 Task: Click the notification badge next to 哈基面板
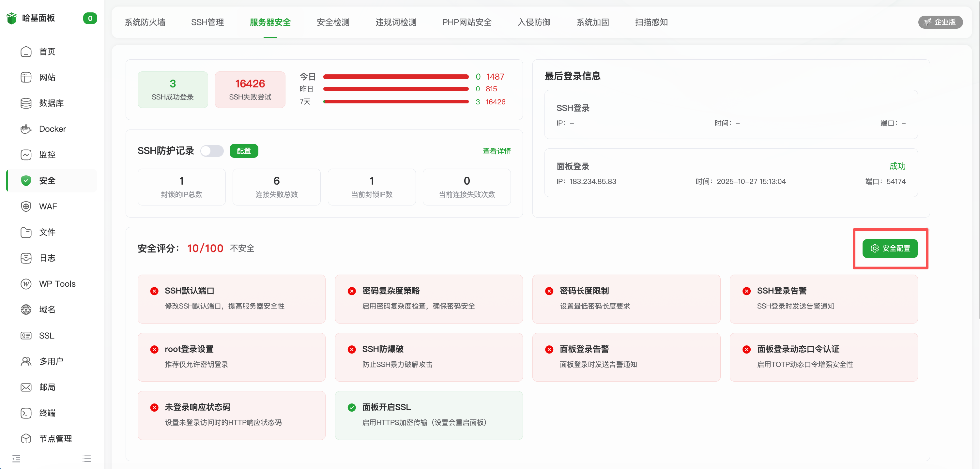coord(90,18)
